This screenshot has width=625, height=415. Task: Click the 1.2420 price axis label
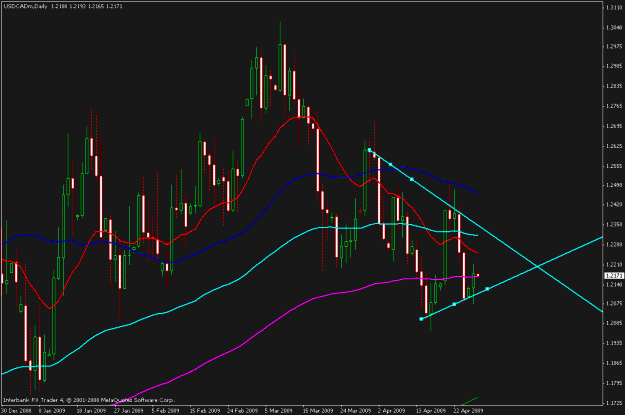tap(614, 205)
